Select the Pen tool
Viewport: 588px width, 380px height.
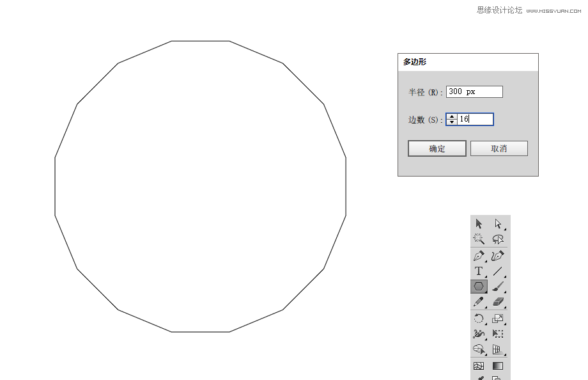(x=479, y=256)
